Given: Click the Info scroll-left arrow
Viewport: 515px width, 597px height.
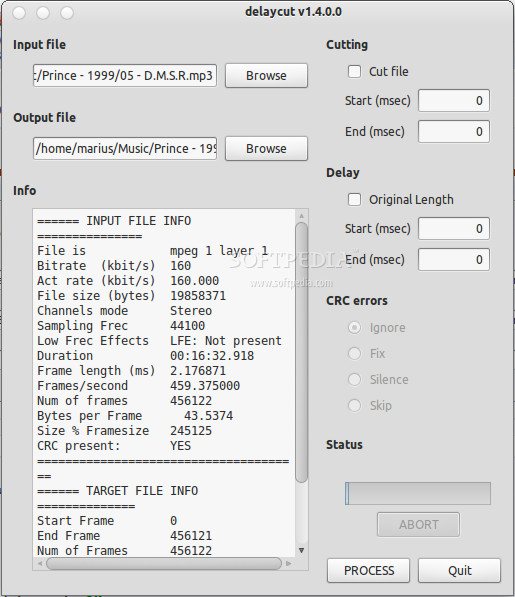Looking at the screenshot, I should pos(40,563).
